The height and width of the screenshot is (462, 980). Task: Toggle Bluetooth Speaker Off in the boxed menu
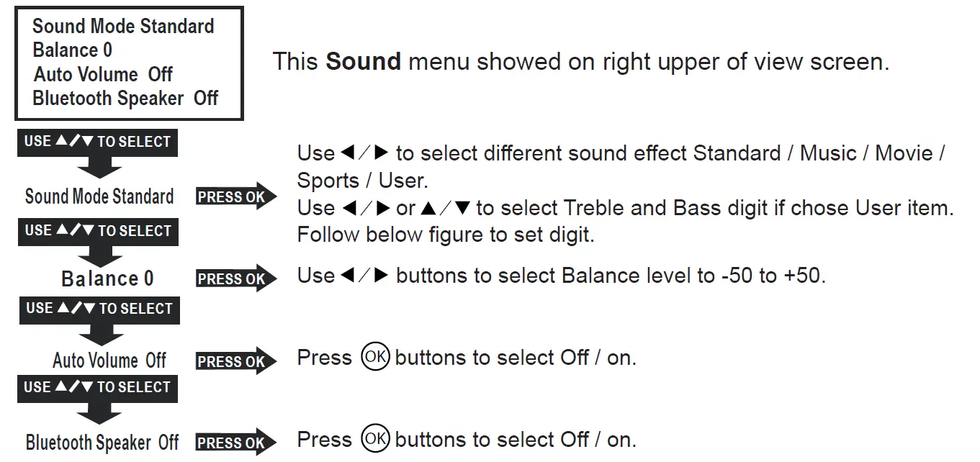click(x=125, y=98)
